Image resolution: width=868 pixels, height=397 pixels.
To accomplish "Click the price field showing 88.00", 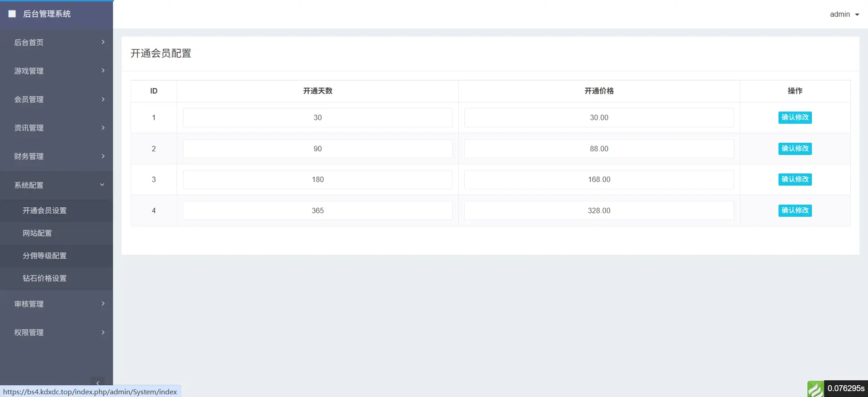I will point(599,149).
